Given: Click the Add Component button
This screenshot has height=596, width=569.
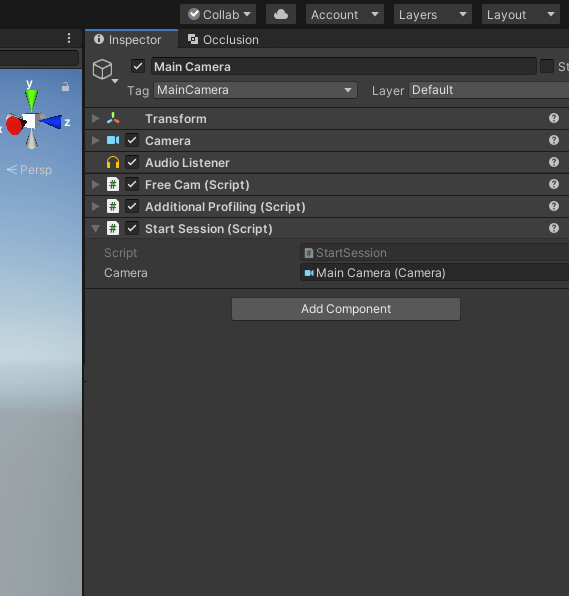Looking at the screenshot, I should coord(346,309).
